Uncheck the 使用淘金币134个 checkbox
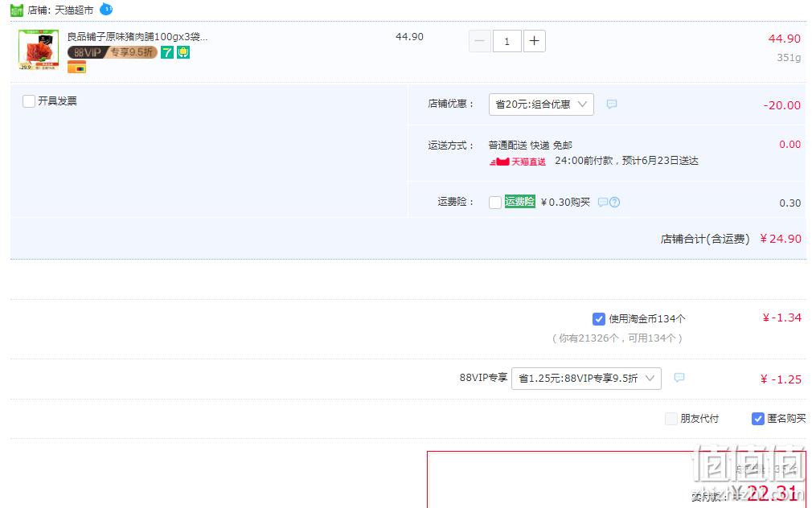Viewport: 812px width, 508px height. (599, 319)
